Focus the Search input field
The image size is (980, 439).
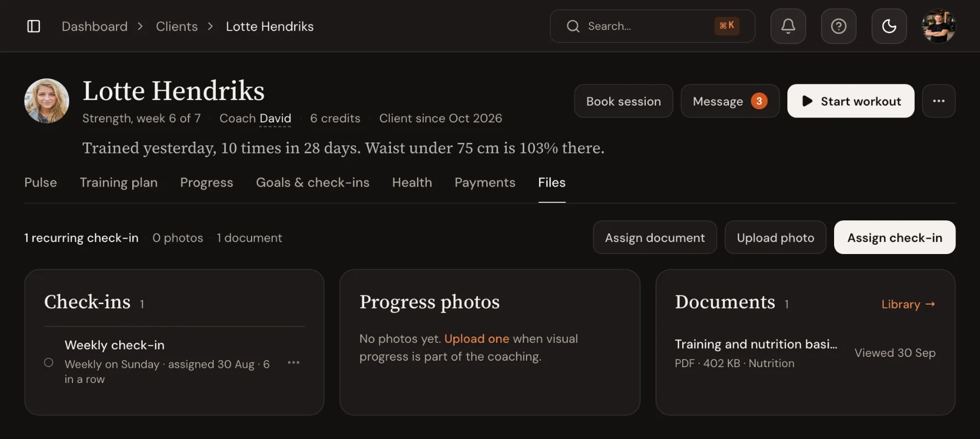click(652, 26)
